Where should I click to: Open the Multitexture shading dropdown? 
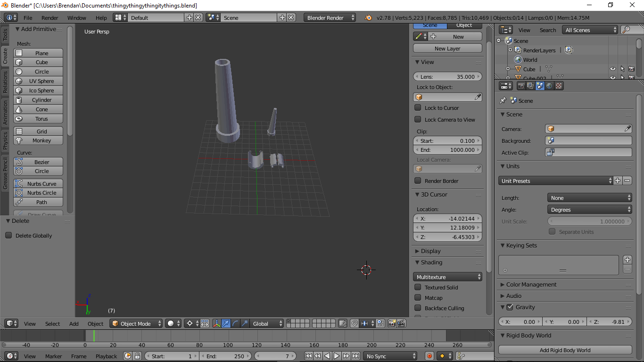447,277
